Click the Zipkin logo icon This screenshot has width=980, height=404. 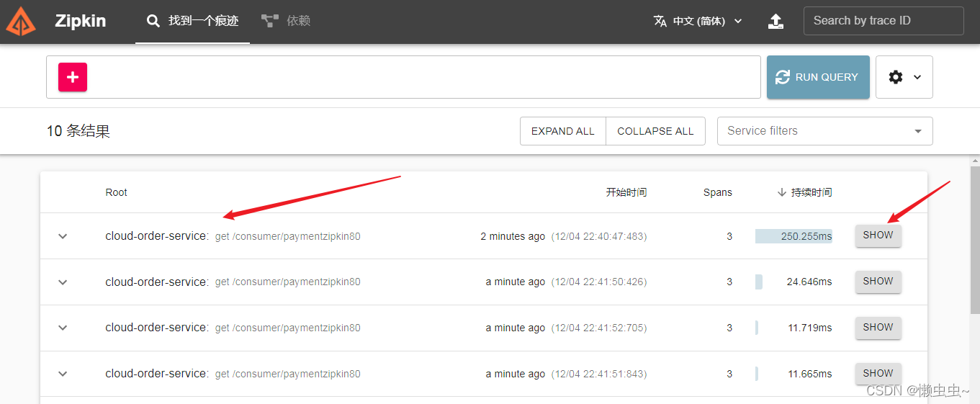point(20,21)
